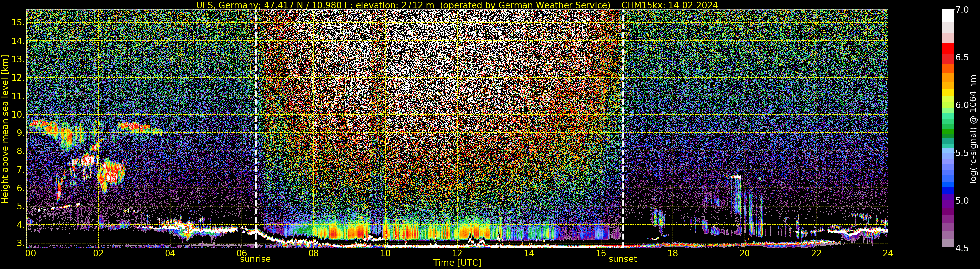Click the "6.0" value on the colorbar scale
980x269 pixels.
962,105
